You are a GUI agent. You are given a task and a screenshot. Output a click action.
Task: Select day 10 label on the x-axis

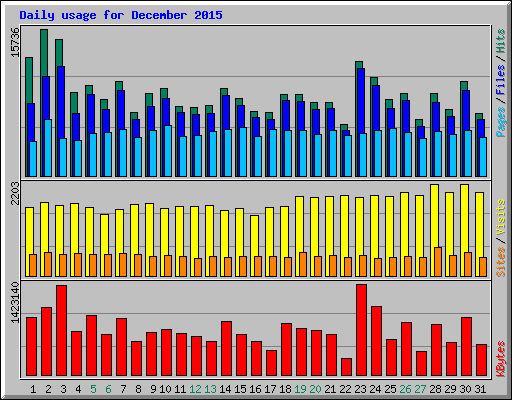(165, 389)
